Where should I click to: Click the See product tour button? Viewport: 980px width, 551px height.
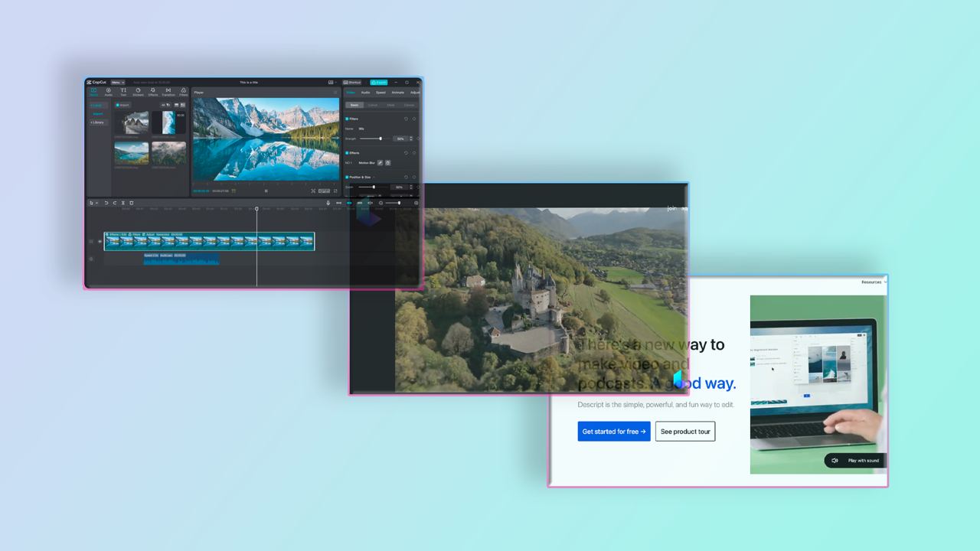(685, 432)
